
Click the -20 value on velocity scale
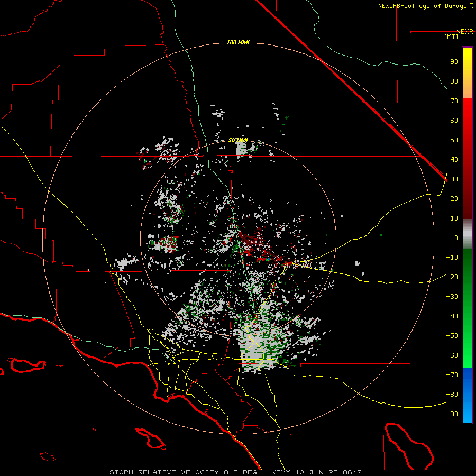pos(452,277)
